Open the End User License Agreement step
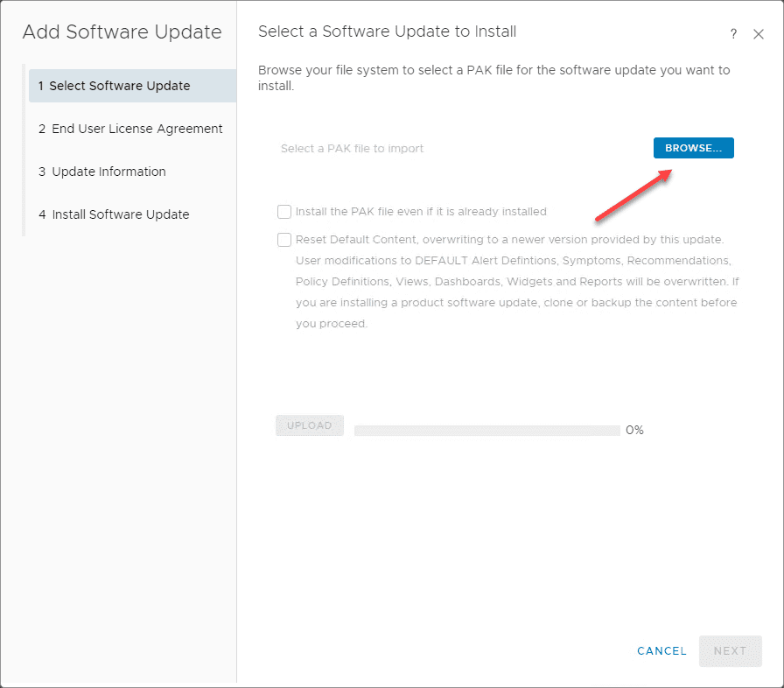The width and height of the screenshot is (784, 688). click(x=132, y=129)
